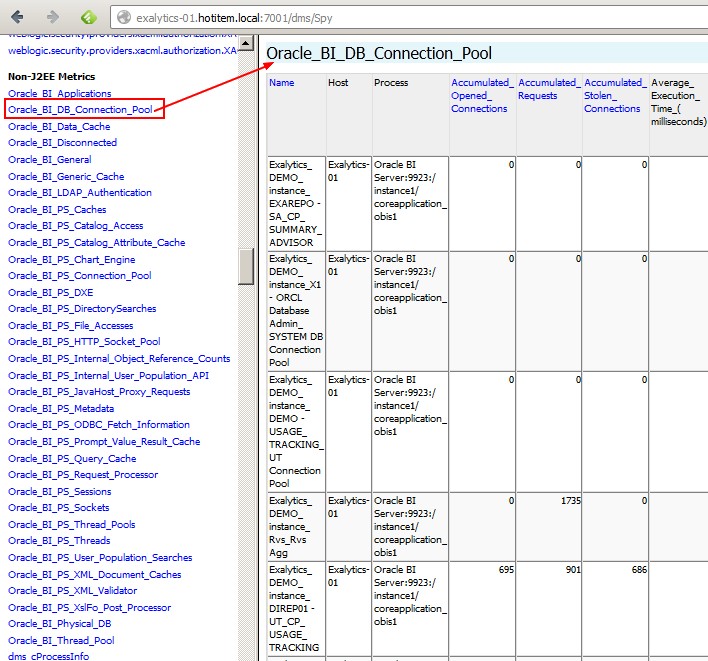Sort by Accumulated_Stolen_Connections column header
The width and height of the screenshot is (708, 661).
614,96
